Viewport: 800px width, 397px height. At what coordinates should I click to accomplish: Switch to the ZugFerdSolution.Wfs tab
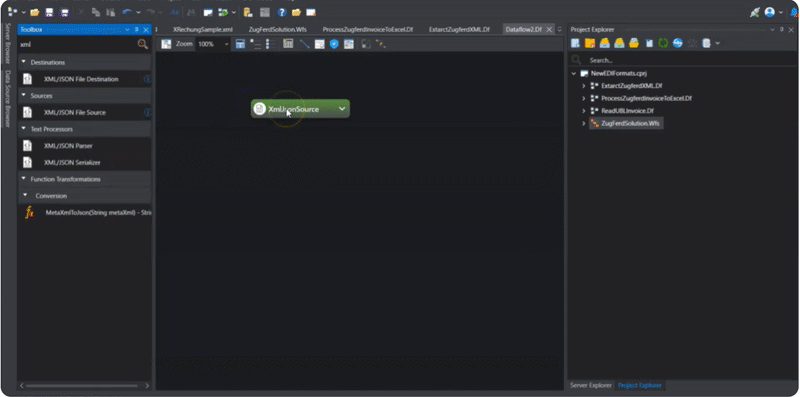(277, 30)
